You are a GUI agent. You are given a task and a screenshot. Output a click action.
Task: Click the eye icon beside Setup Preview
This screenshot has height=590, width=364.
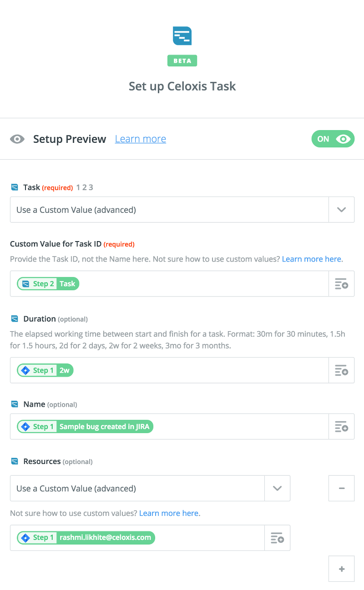(17, 139)
